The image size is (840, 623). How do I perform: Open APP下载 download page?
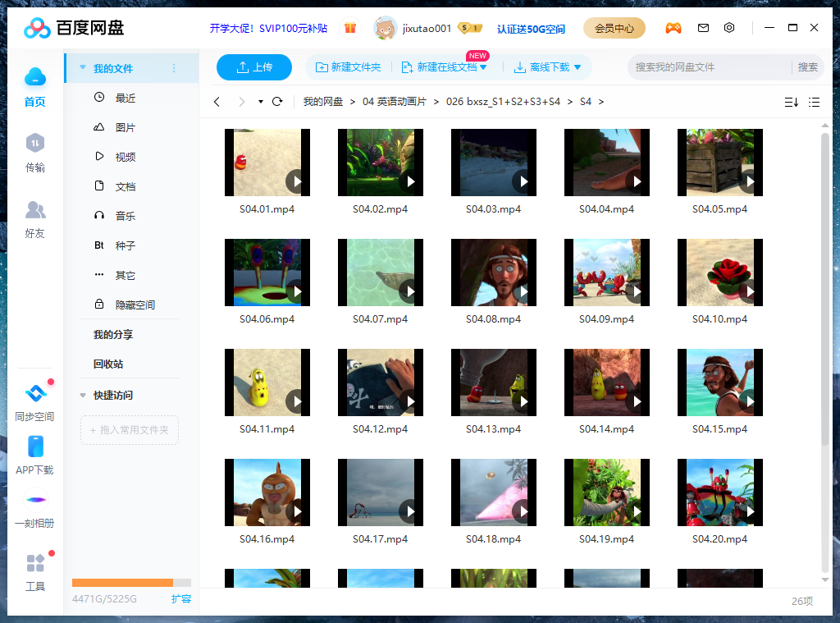tap(34, 456)
